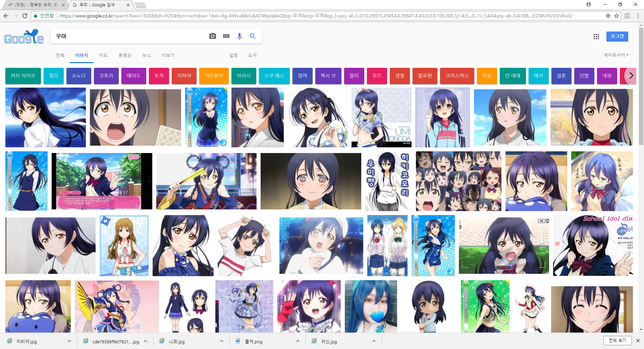This screenshot has width=644, height=349.
Task: Submit search with the magnifier icon
Action: point(253,36)
